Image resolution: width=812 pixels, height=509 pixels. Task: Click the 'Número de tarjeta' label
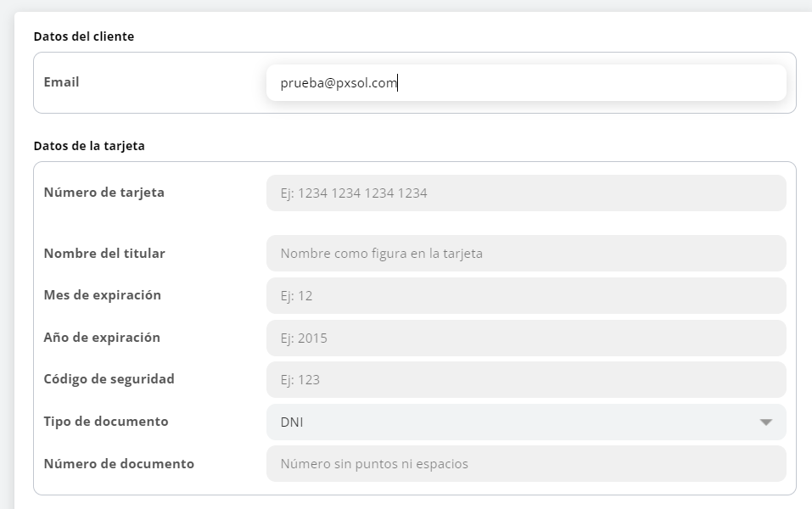click(104, 193)
